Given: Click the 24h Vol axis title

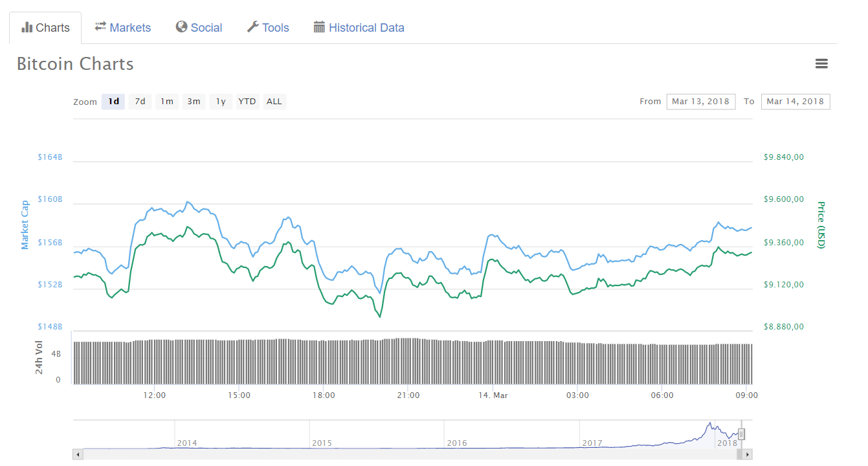Looking at the screenshot, I should click(x=39, y=357).
